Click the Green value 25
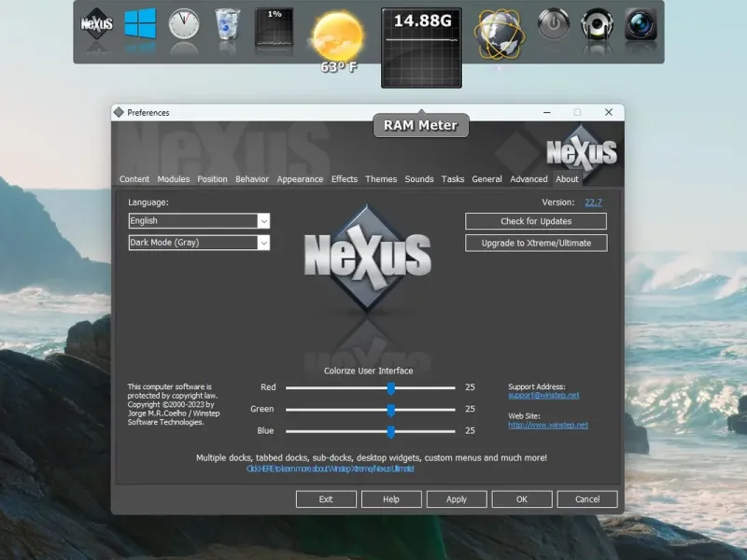 (x=470, y=409)
